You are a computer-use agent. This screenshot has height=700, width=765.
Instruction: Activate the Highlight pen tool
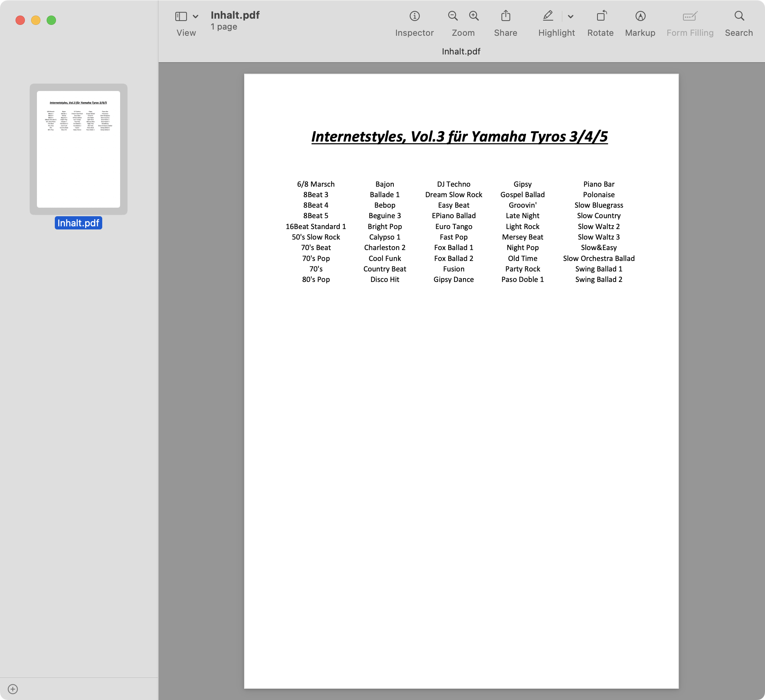tap(548, 16)
